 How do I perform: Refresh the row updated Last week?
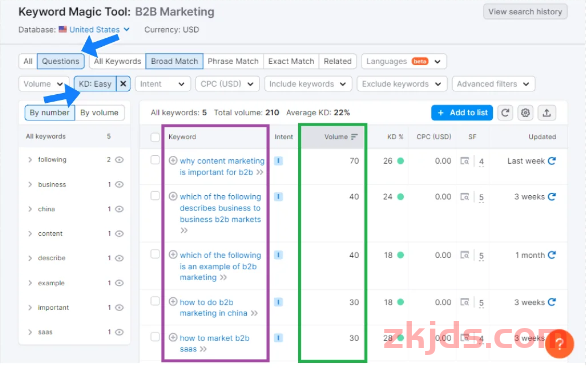(x=552, y=161)
